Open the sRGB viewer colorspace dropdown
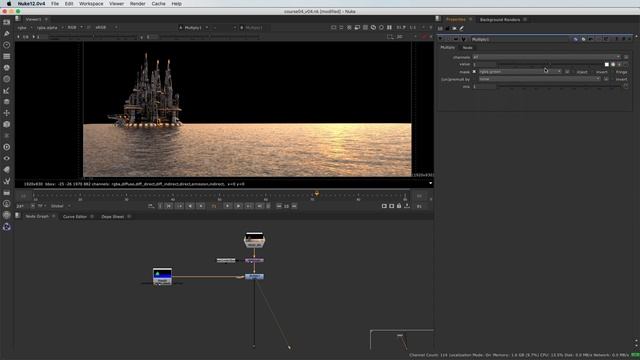 106,28
